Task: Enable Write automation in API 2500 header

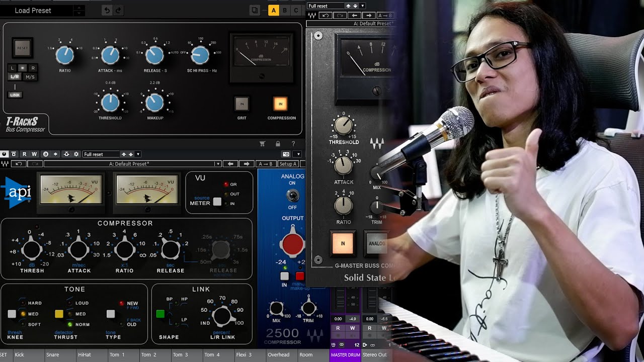Action: (34, 154)
